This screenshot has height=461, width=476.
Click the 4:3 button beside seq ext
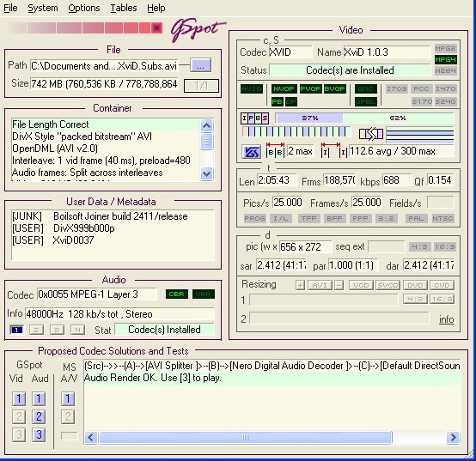tap(419, 247)
